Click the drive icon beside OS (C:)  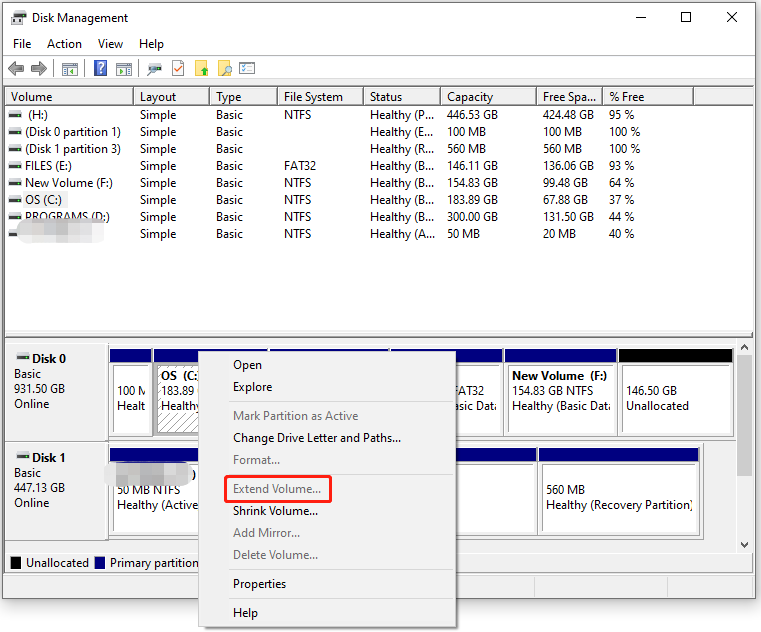[x=15, y=200]
